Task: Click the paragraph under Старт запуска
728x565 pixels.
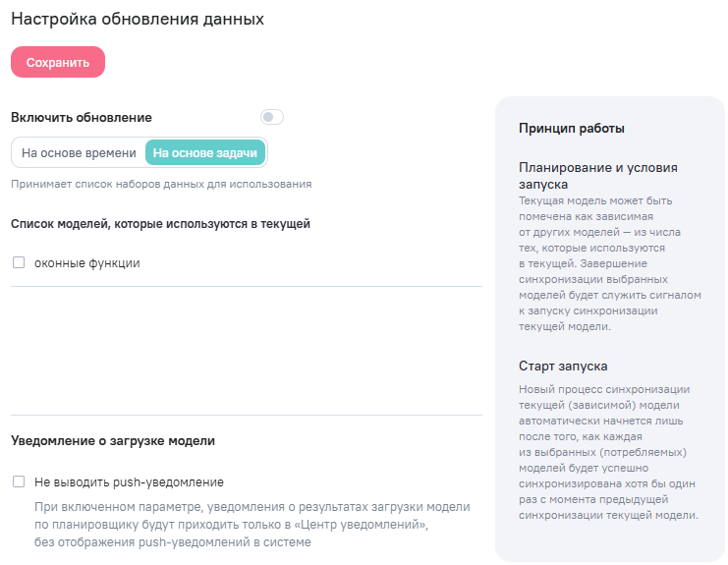Action: click(x=607, y=452)
